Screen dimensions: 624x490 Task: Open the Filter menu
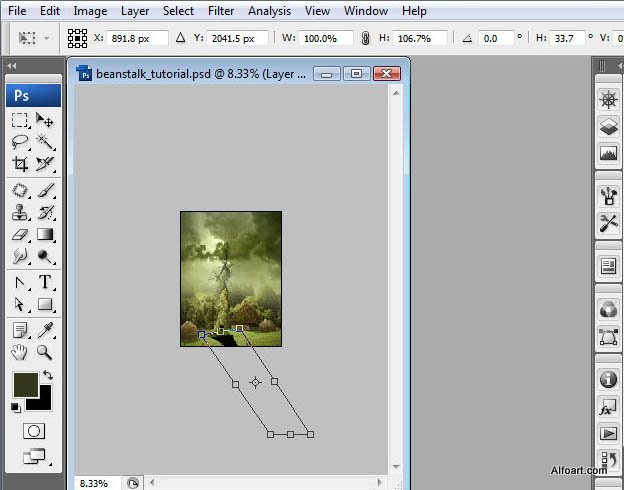[x=221, y=11]
